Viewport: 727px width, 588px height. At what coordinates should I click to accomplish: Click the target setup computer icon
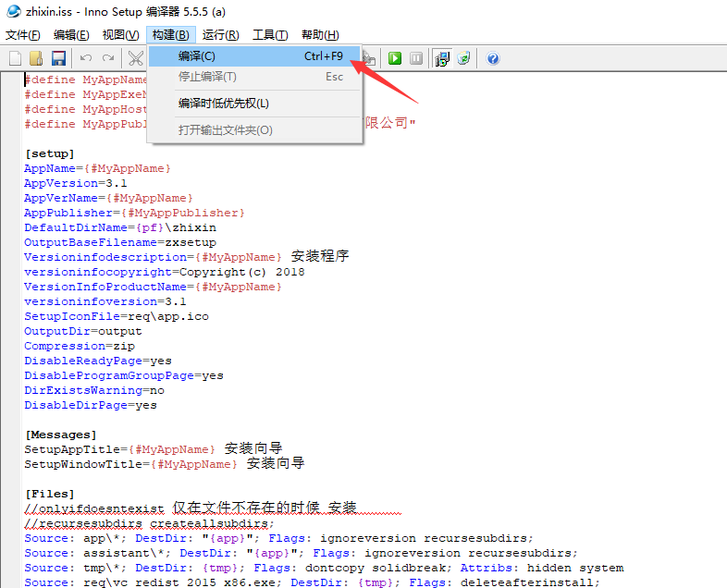[442, 58]
